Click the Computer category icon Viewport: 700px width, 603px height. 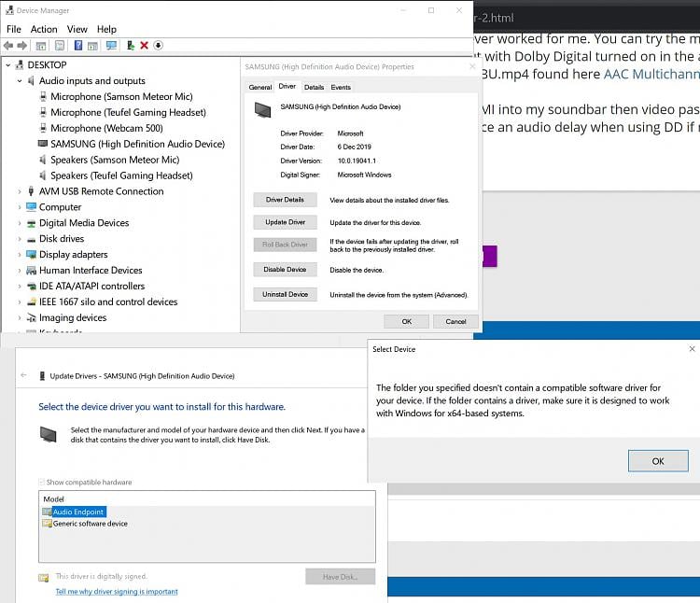[x=31, y=206]
